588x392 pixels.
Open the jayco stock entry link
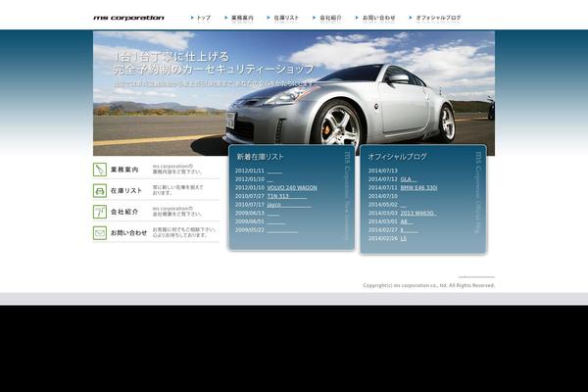tap(289, 205)
